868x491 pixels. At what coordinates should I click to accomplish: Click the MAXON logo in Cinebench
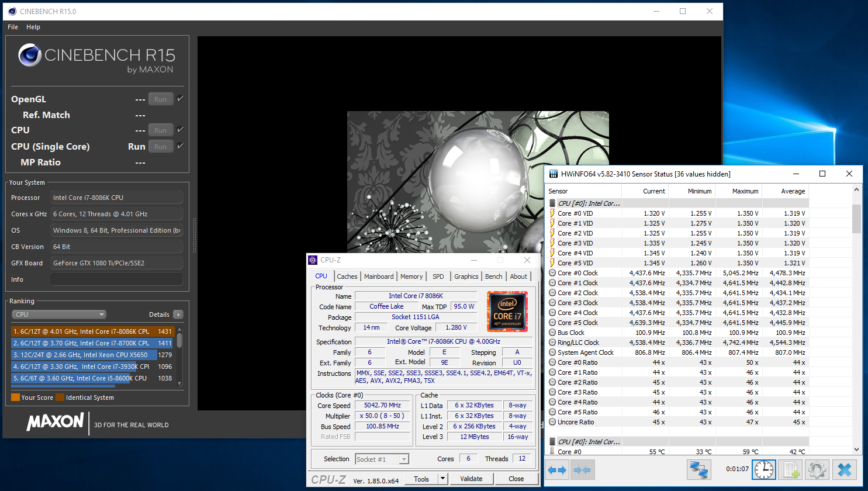click(56, 422)
